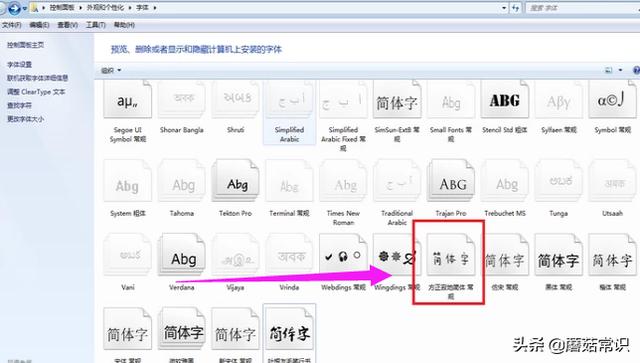Select the 方正 font icon beside 仿宋
The height and width of the screenshot is (363, 640).
(451, 255)
